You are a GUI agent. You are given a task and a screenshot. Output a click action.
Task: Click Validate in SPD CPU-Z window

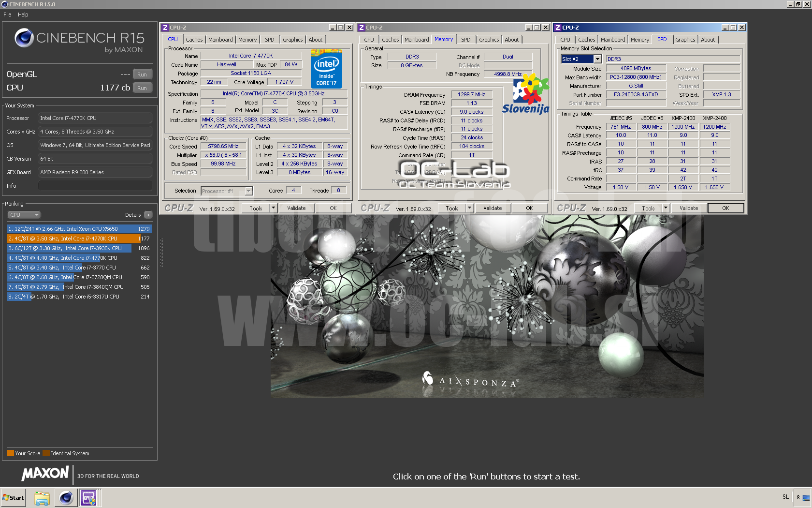click(689, 208)
